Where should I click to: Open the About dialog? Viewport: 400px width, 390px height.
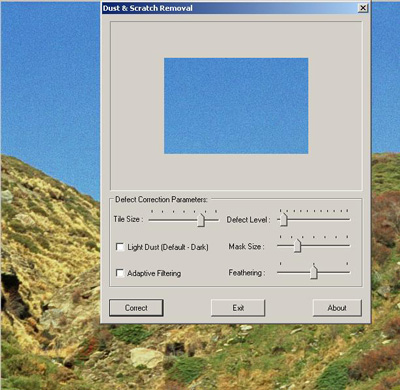pos(337,308)
